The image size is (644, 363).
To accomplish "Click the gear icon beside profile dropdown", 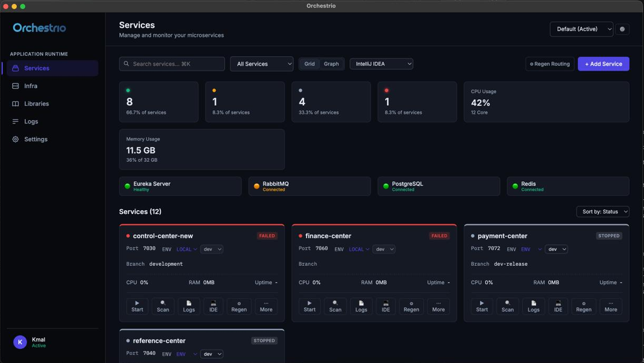I will click(622, 29).
